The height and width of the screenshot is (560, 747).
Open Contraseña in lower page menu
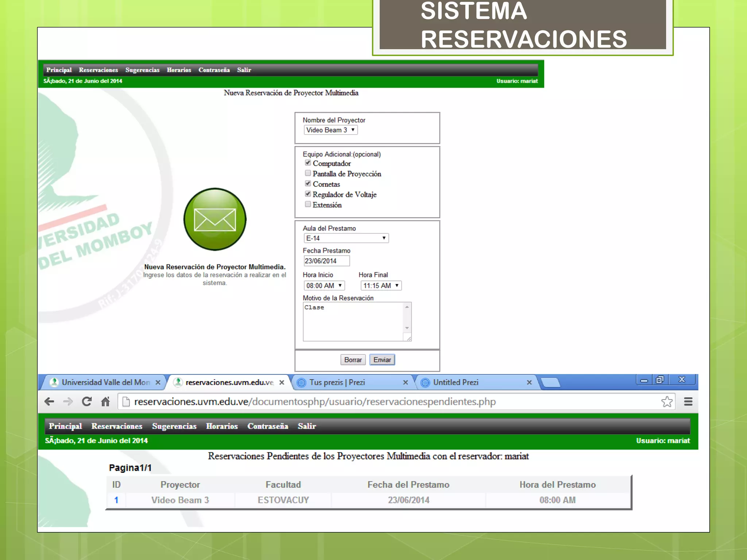[x=268, y=426]
